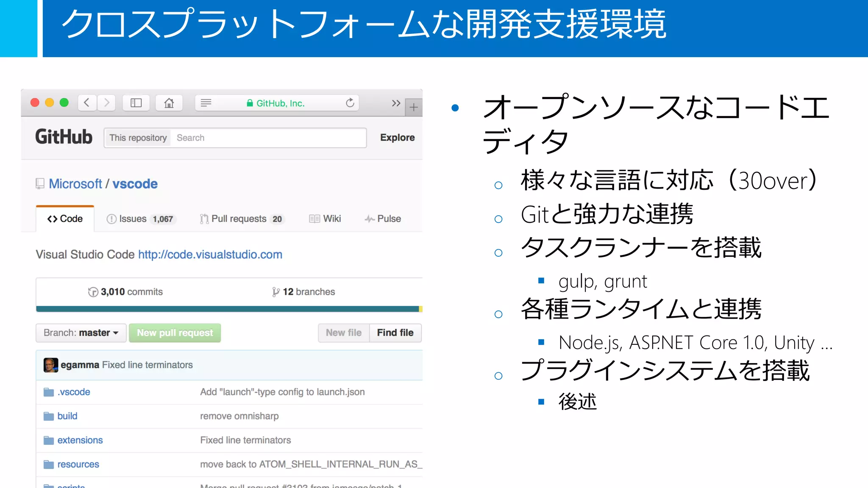Click the New pull request button
Viewport: 868px width, 488px height.
click(x=175, y=333)
